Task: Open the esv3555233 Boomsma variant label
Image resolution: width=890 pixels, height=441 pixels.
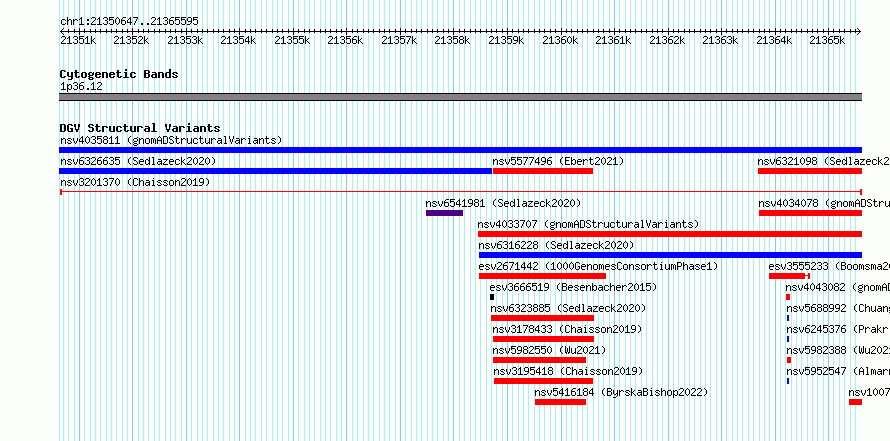Action: (829, 266)
